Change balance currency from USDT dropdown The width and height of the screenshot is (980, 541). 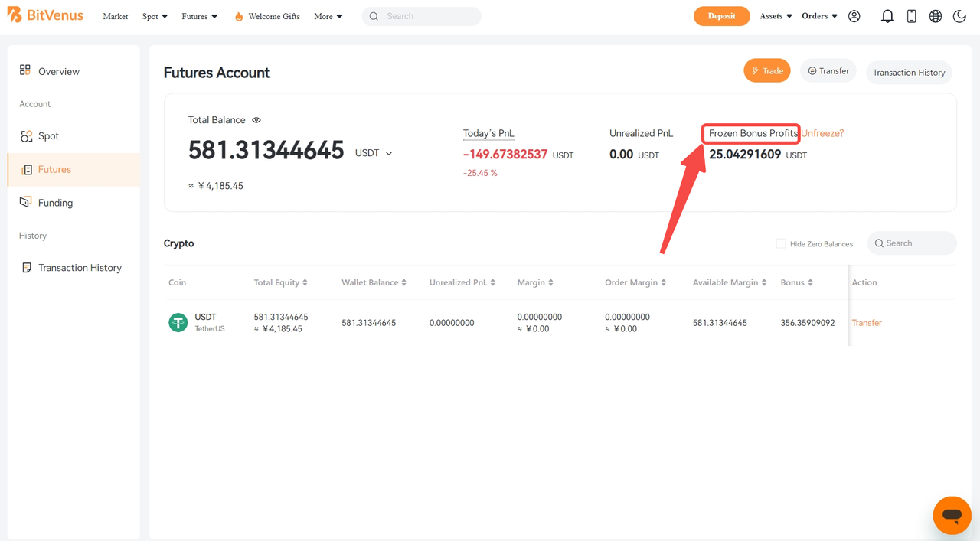[374, 153]
